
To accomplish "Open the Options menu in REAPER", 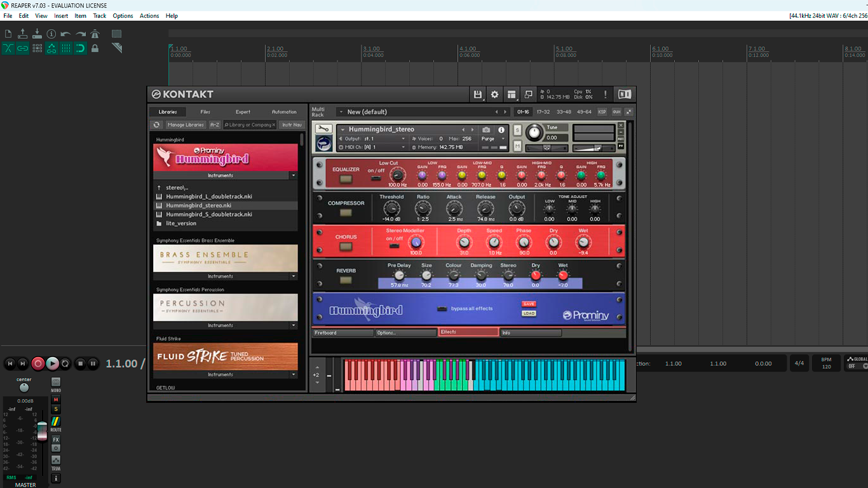I will point(123,16).
